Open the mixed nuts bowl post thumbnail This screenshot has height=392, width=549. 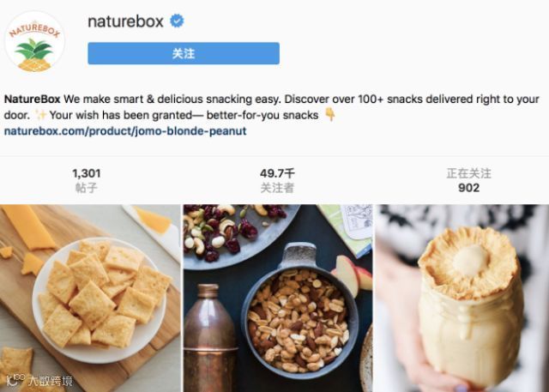coord(278,299)
